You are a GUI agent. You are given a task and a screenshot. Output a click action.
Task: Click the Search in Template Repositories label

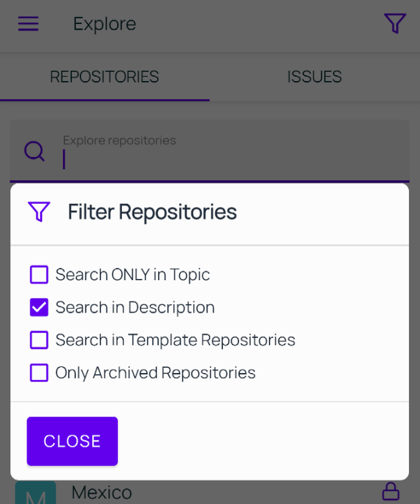[x=175, y=340]
